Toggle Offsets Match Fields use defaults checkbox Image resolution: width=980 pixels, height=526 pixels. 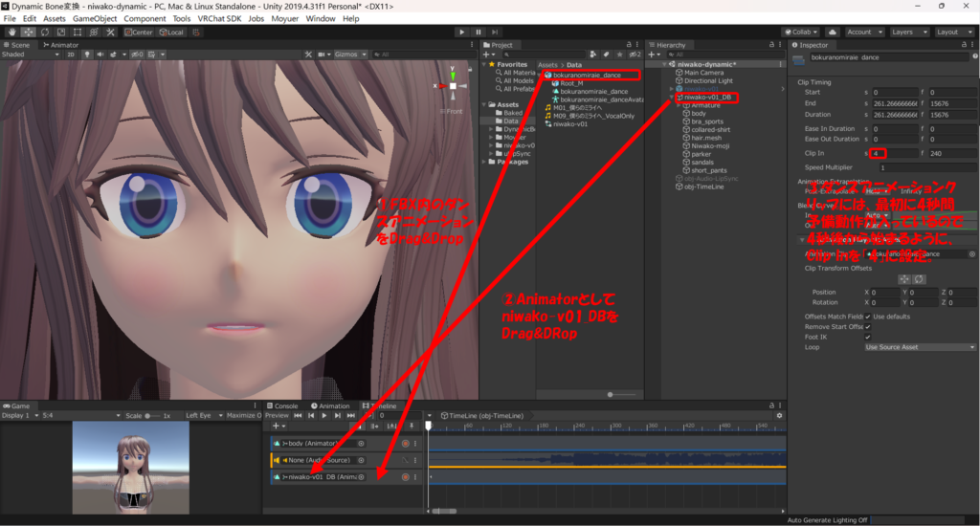(868, 316)
